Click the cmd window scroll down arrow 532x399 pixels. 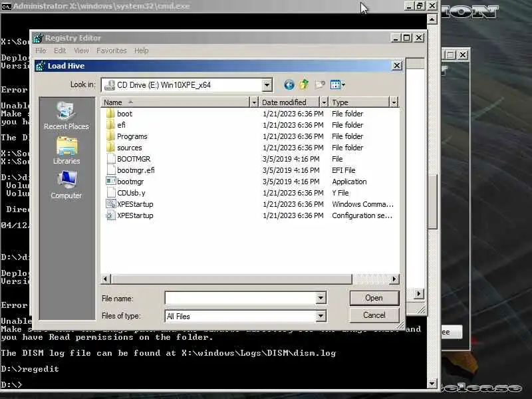432,384
